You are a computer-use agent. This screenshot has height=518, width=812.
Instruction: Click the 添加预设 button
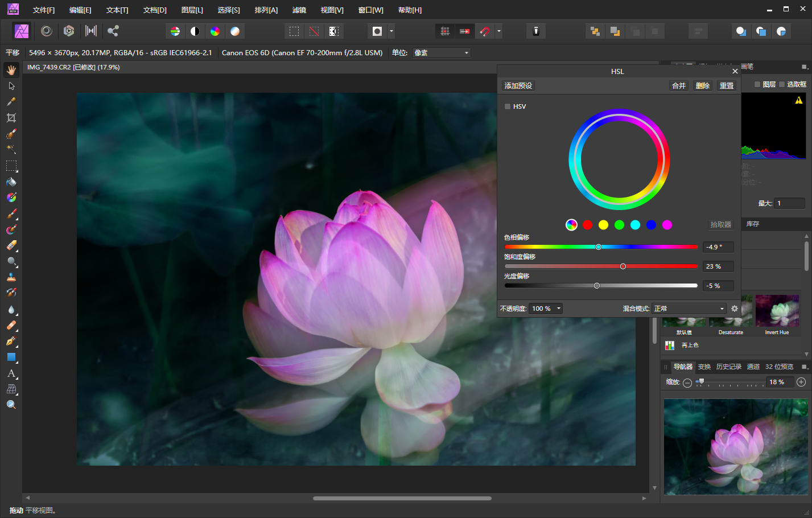point(518,86)
